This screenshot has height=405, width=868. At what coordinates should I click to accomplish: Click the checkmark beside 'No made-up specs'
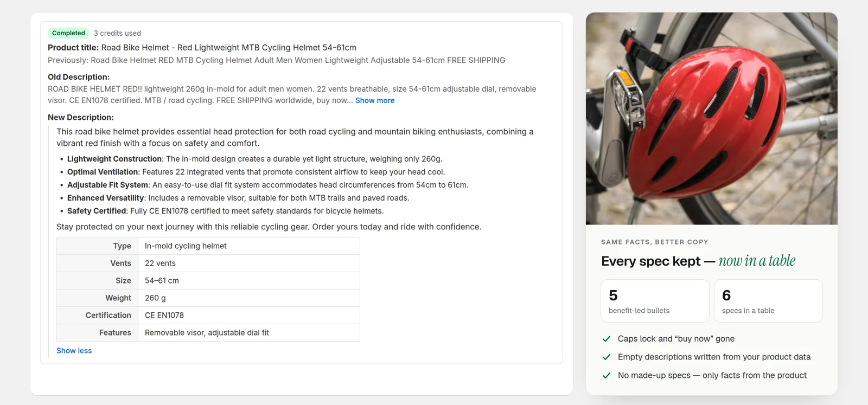pos(607,376)
